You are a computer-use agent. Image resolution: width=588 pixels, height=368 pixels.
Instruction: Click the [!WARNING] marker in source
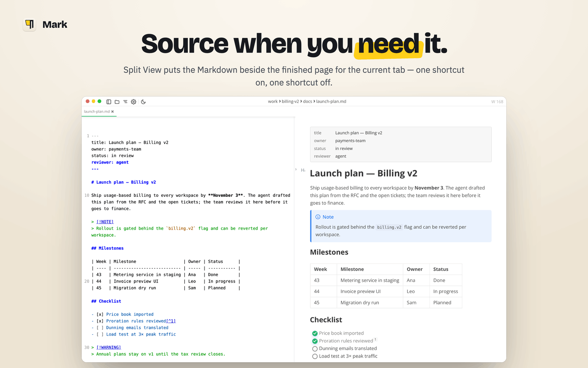point(109,347)
